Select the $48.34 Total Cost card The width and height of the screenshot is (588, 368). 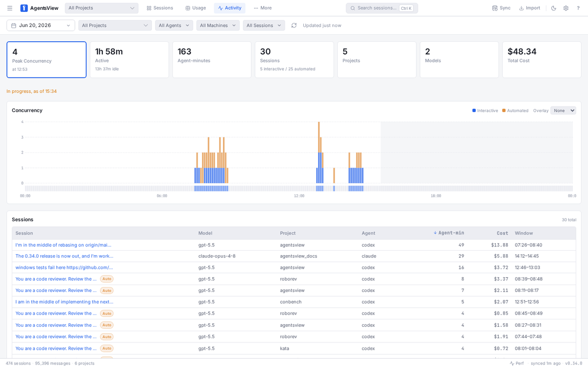pos(541,59)
